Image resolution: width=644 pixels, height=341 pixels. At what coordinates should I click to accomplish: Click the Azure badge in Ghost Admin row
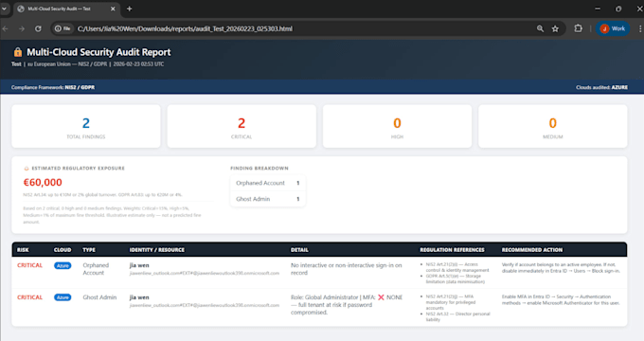pos(63,297)
